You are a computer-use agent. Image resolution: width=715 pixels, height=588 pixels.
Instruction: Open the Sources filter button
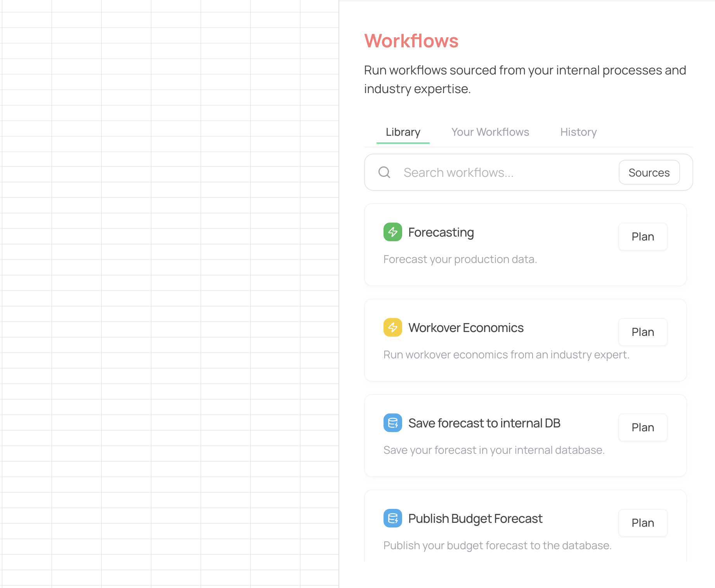(649, 173)
